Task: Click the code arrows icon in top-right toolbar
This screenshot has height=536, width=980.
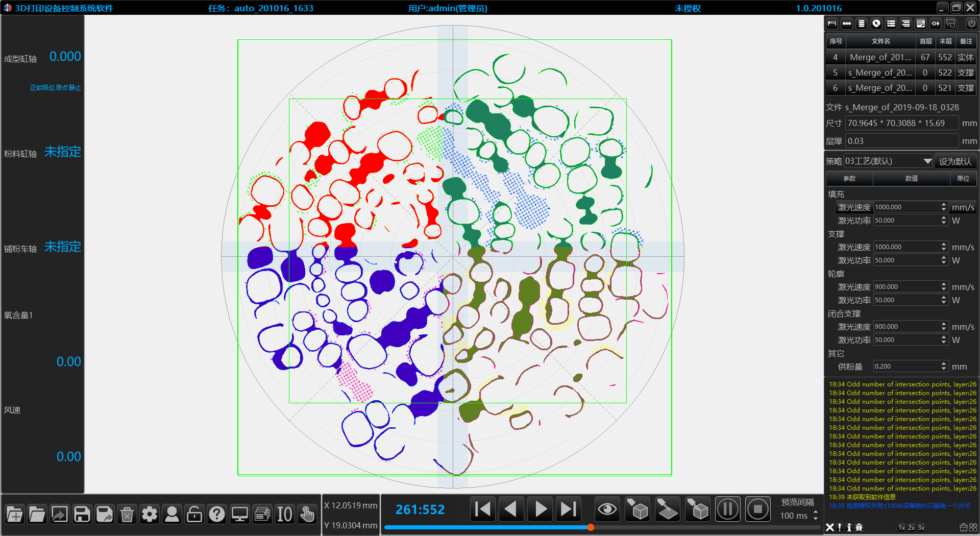Action: (936, 23)
